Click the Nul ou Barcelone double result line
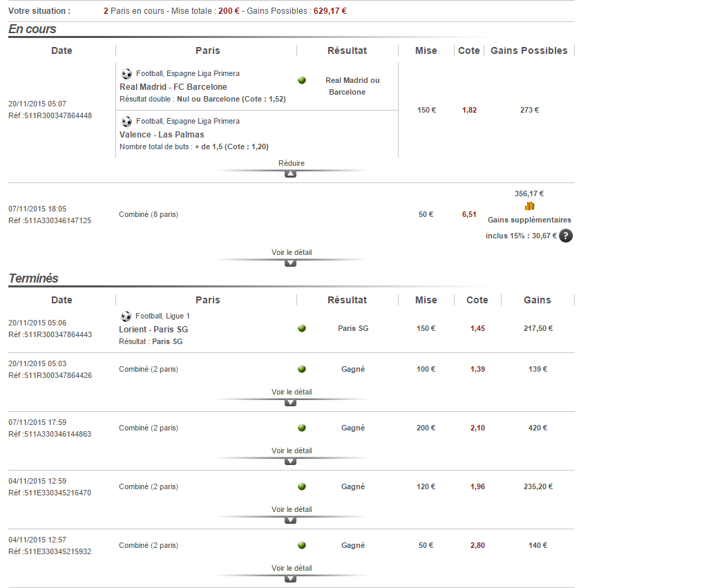Image resolution: width=704 pixels, height=588 pixels. (202, 99)
